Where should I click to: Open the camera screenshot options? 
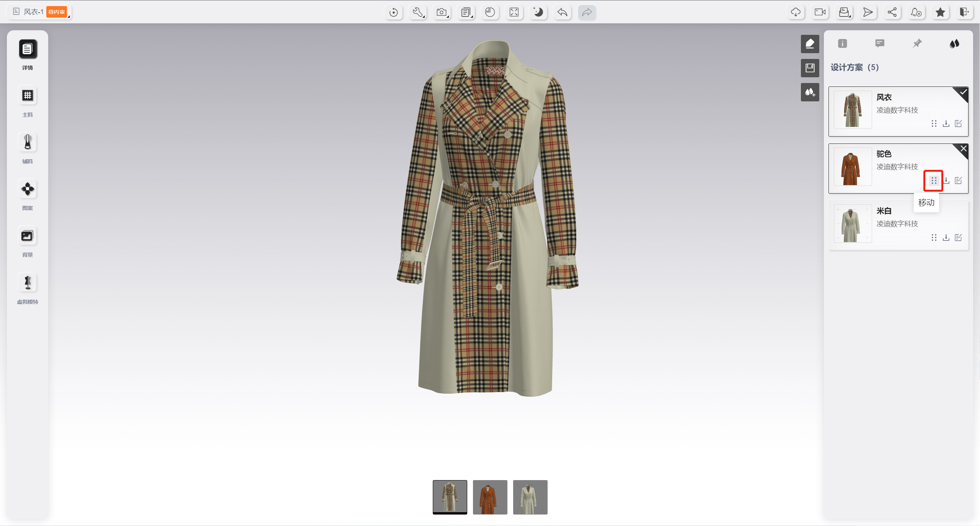point(442,12)
